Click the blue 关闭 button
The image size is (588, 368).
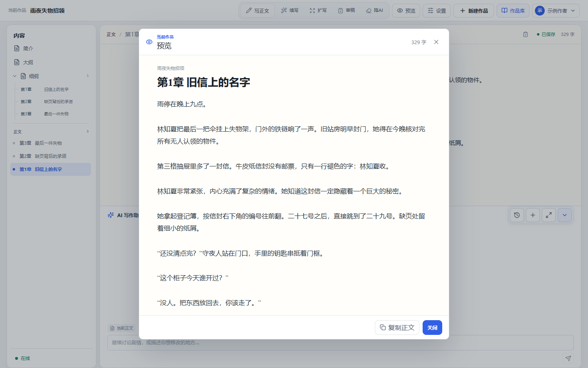coord(432,328)
